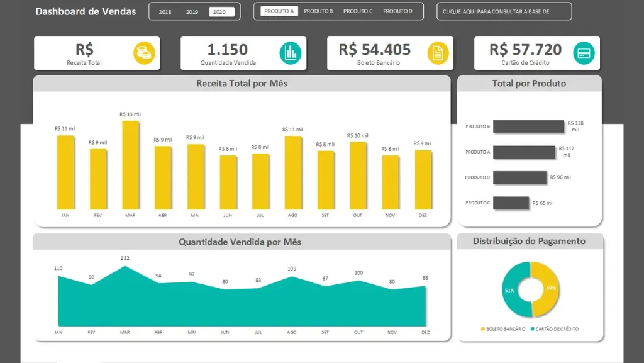Select year 2020 in the slicer
This screenshot has width=644, height=363.
tap(221, 12)
